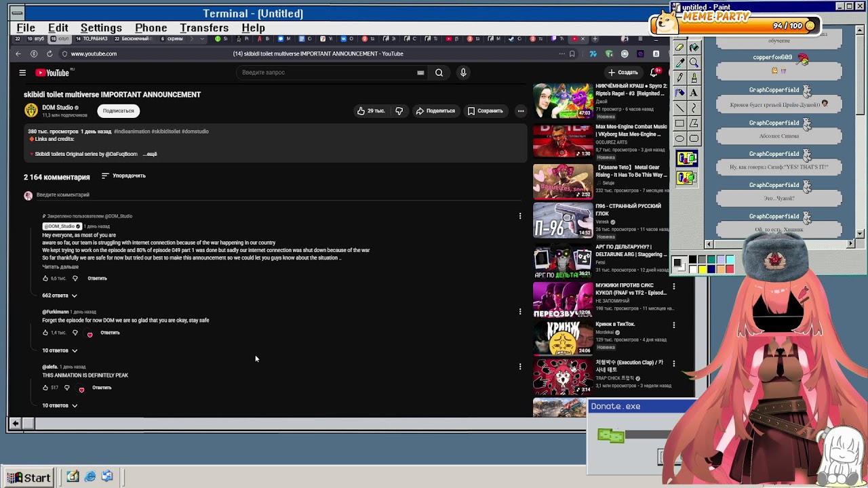Click the search magnifier button on YouTube

439,73
